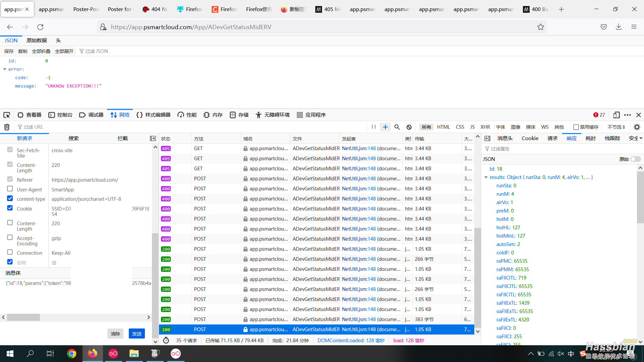Toggle the Sec-Fetch-Site header checkbox

pyautogui.click(x=10, y=150)
